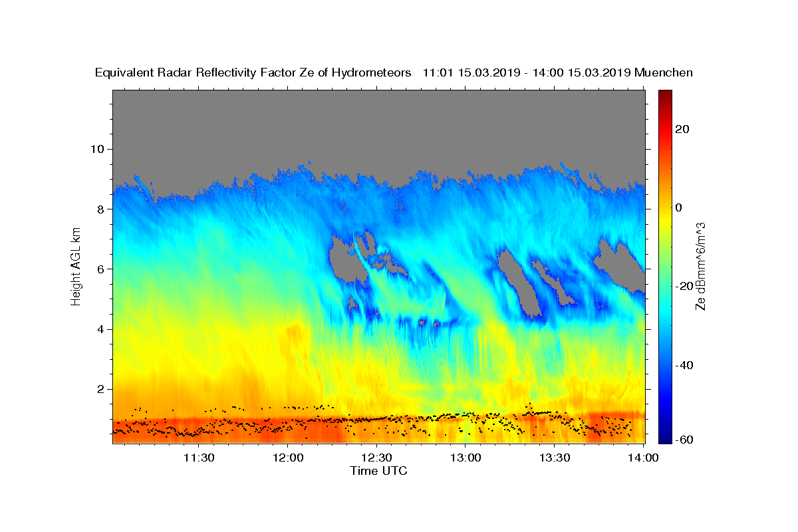
Task: Click the colorbar value '0'
Action: point(680,207)
